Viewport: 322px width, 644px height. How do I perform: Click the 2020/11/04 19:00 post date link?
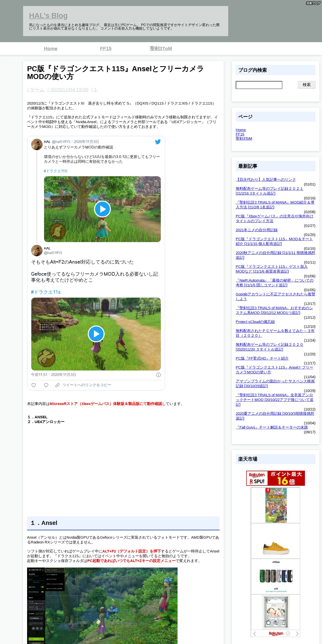69,90
